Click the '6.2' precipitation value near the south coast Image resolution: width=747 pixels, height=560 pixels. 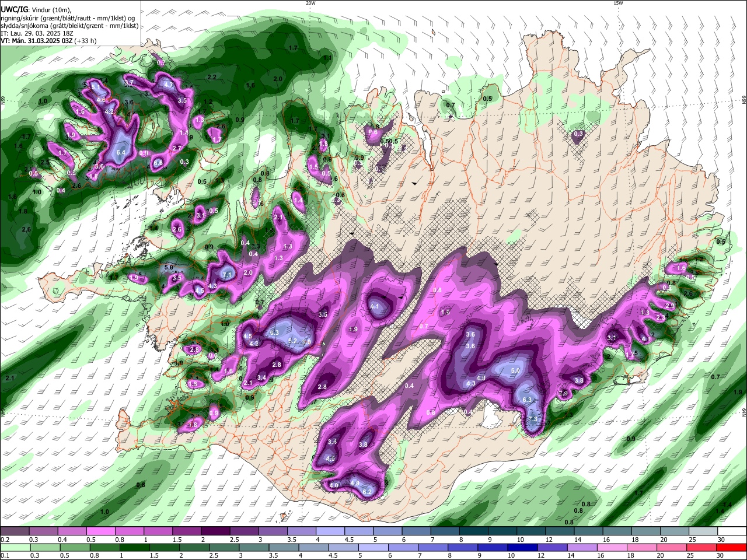367,492
